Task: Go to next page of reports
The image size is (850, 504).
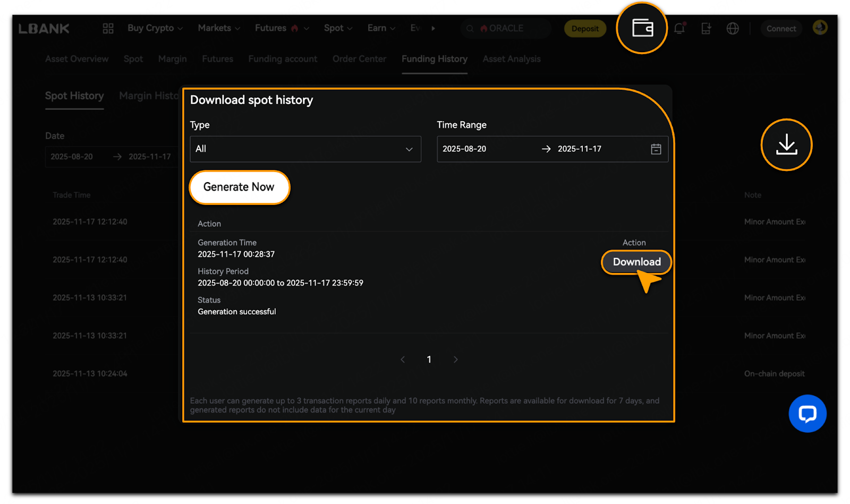Action: [455, 360]
